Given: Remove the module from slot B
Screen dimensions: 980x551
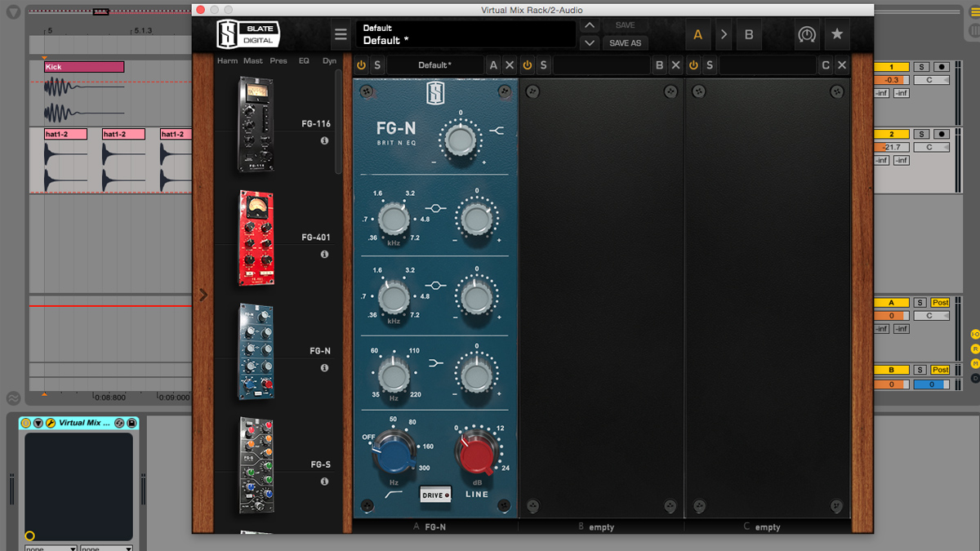Looking at the screenshot, I should pyautogui.click(x=675, y=65).
